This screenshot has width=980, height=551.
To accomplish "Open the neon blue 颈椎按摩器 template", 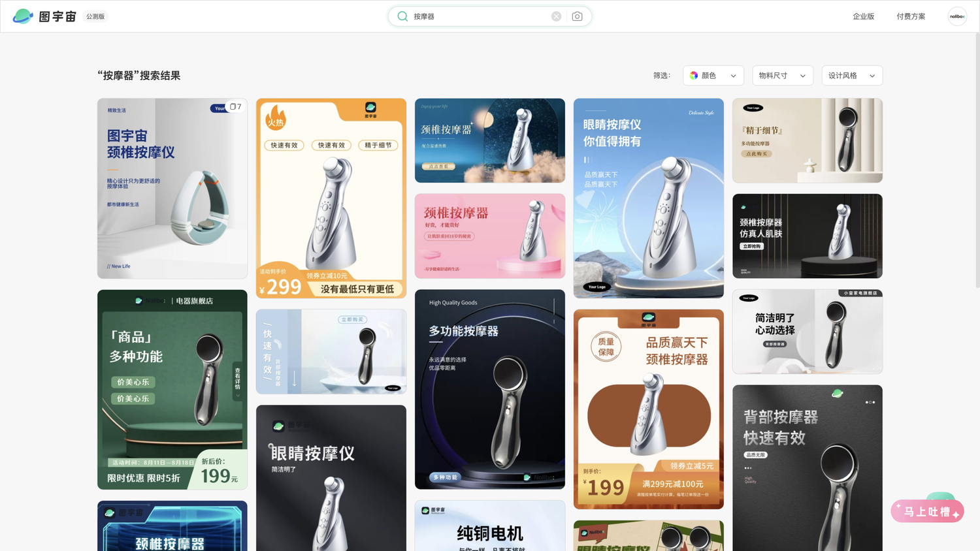I will tap(172, 526).
